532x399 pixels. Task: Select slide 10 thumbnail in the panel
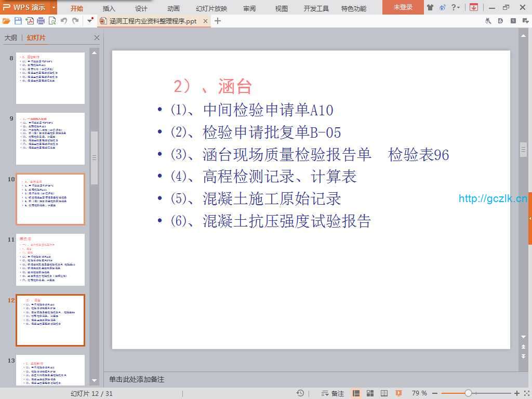pyautogui.click(x=50, y=199)
